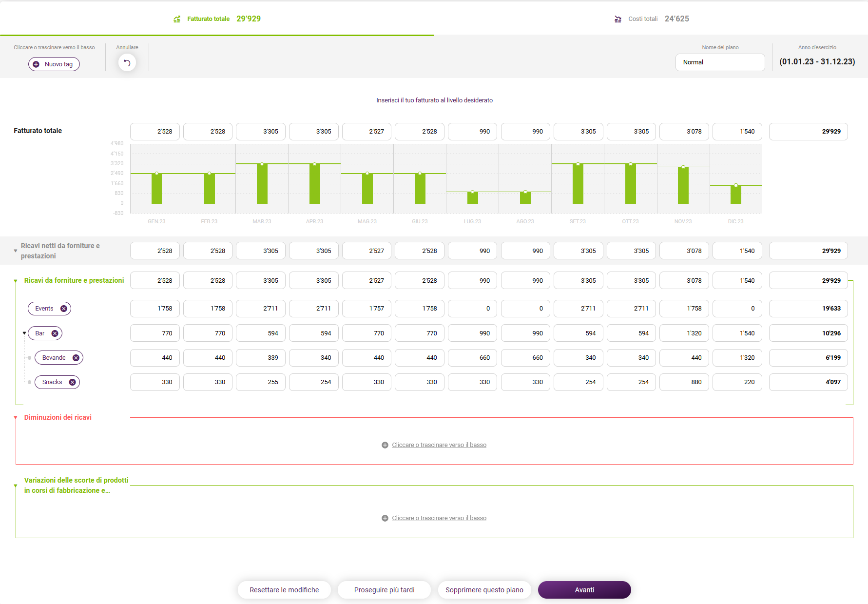Collapse the Ricavi netti da forniture section

16,251
